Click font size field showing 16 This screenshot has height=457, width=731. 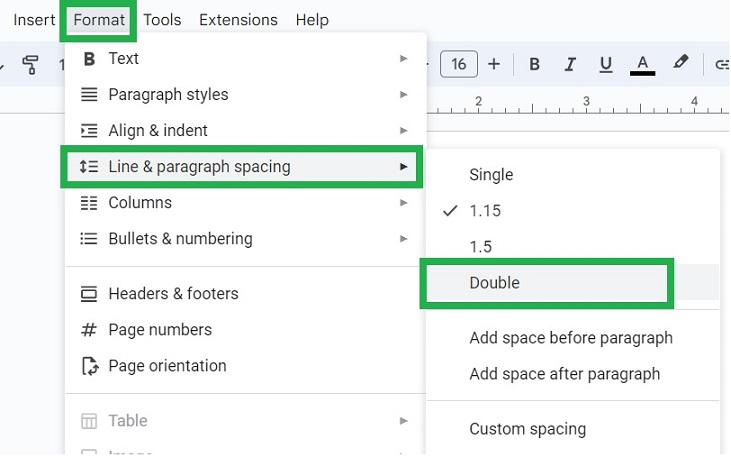click(459, 64)
